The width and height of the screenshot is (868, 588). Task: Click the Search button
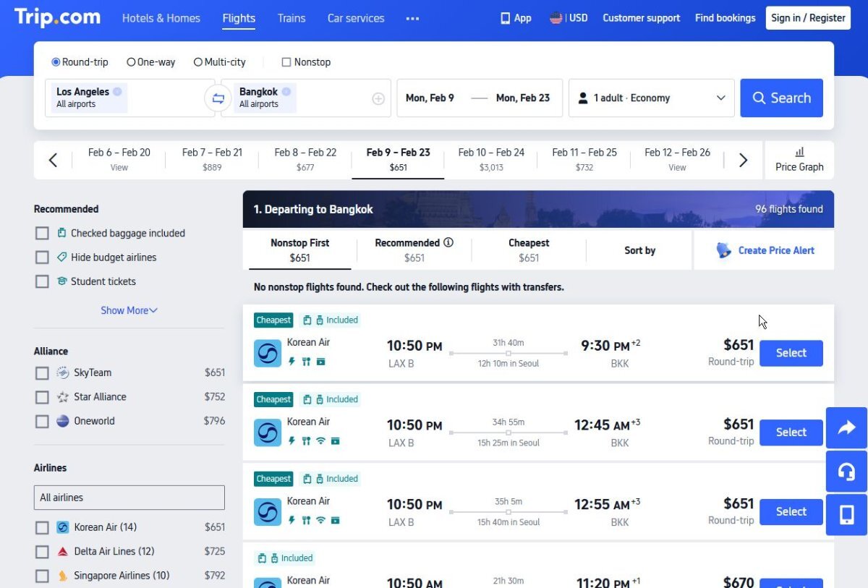(781, 98)
